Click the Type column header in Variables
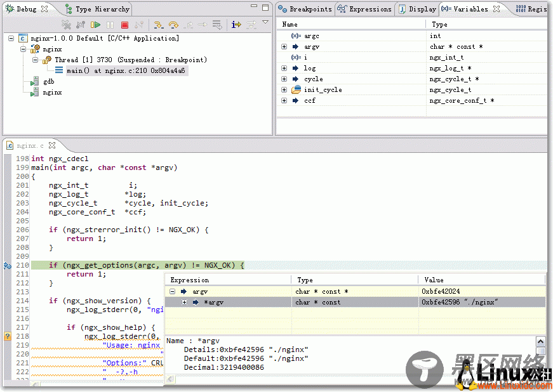 tap(439, 24)
